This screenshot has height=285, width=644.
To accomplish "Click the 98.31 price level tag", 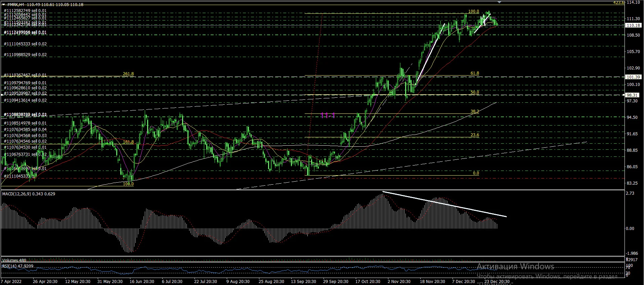I will (633, 95).
